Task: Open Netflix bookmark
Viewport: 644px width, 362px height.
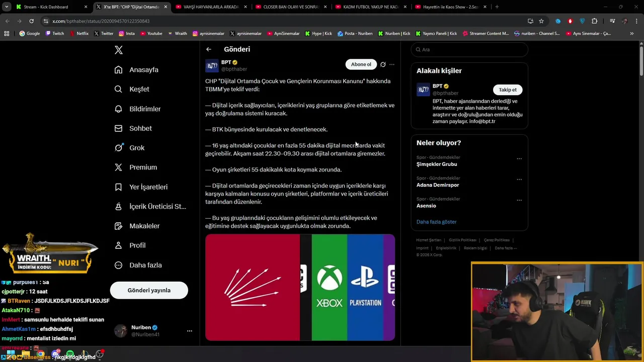Action: point(79,33)
